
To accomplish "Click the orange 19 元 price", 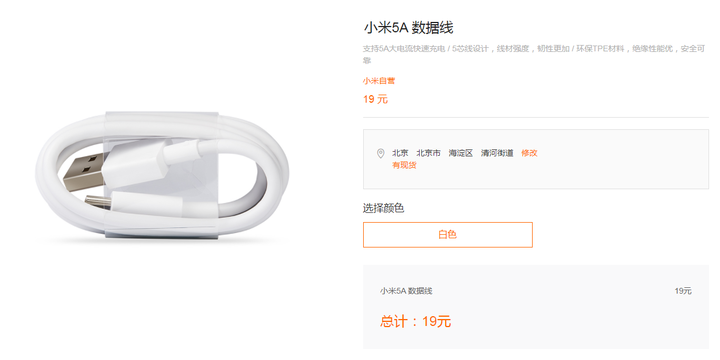I will (375, 99).
